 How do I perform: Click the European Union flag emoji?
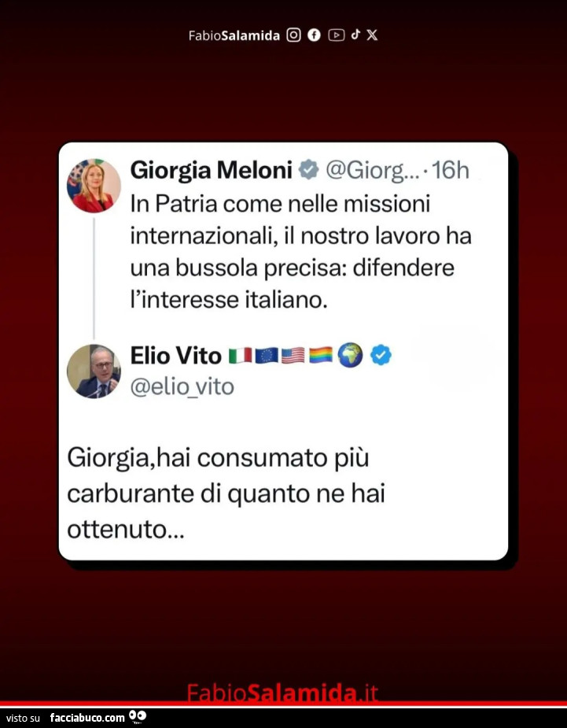pos(267,356)
